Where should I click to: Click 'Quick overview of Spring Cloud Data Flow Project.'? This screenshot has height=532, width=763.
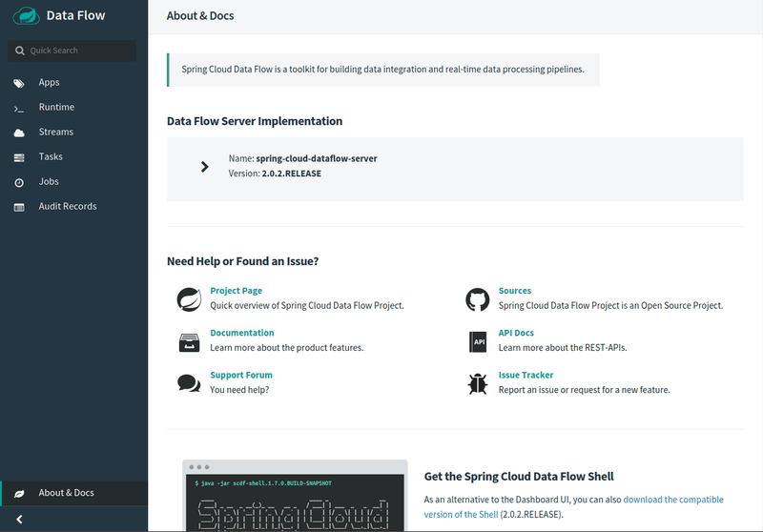click(307, 305)
